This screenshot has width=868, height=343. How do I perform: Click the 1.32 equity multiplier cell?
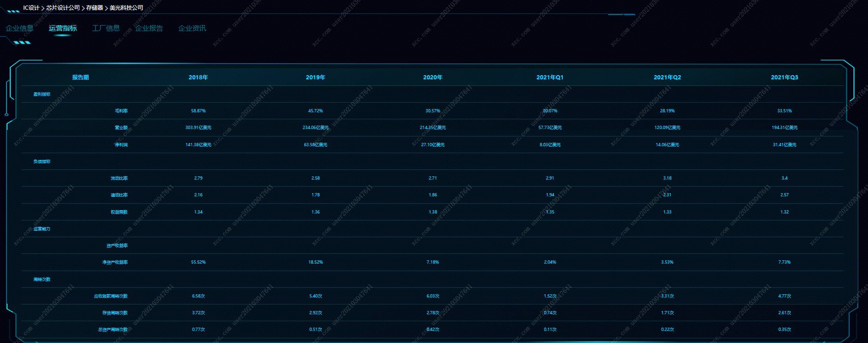[784, 212]
